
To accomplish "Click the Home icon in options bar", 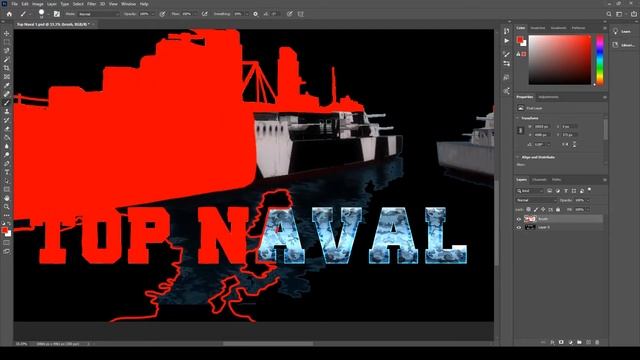I will click(x=9, y=14).
